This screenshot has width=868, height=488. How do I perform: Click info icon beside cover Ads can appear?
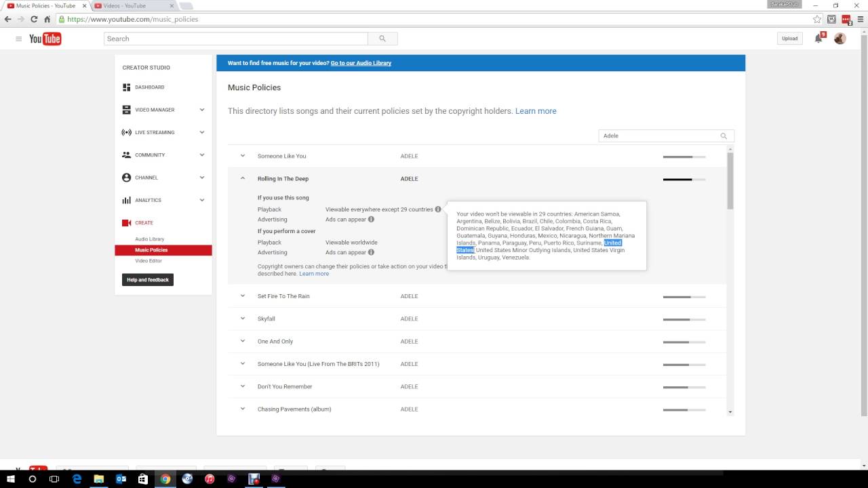pyautogui.click(x=371, y=252)
